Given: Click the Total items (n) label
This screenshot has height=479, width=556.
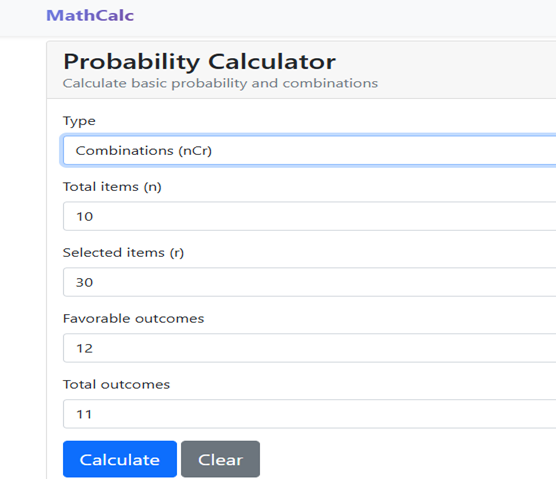Looking at the screenshot, I should click(x=112, y=187).
